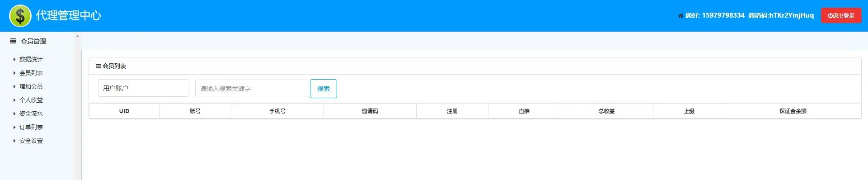Click the 保证金余额 column header

[793, 111]
